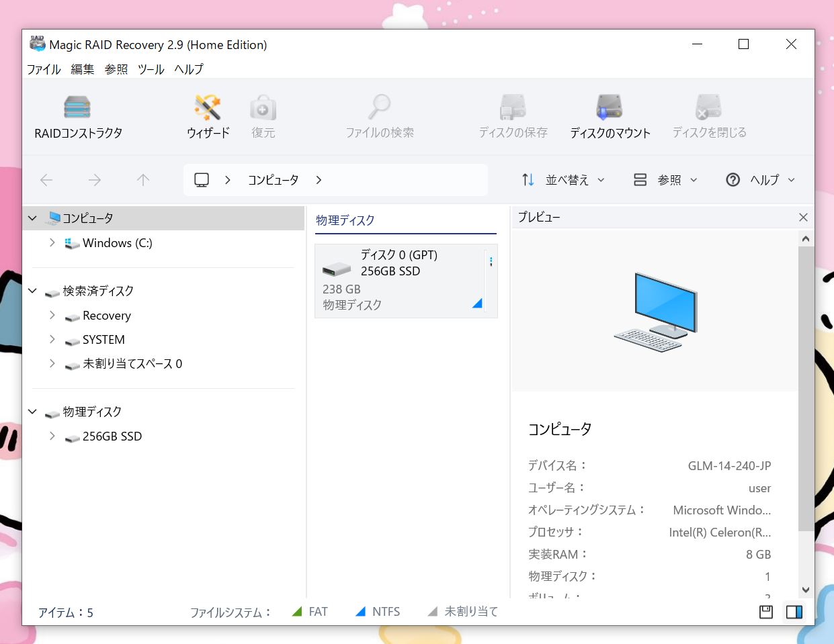Select SYSTEM in the tree
834x644 pixels.
(103, 340)
